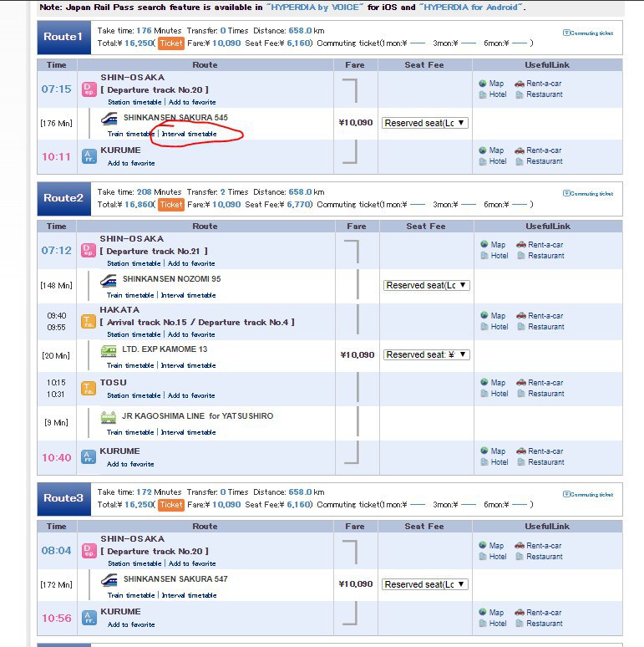644x647 pixels.
Task: Open Nozomi 95 Interval timetable
Action: [188, 295]
